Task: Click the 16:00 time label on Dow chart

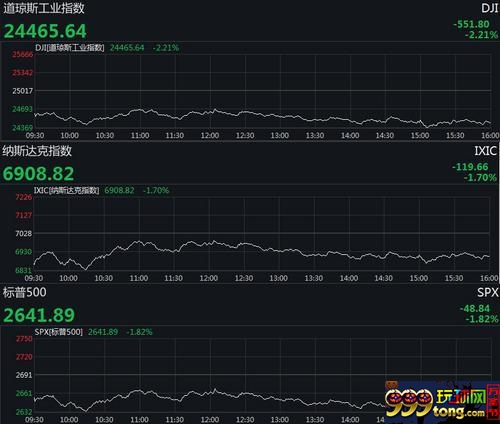Action: tap(490, 136)
